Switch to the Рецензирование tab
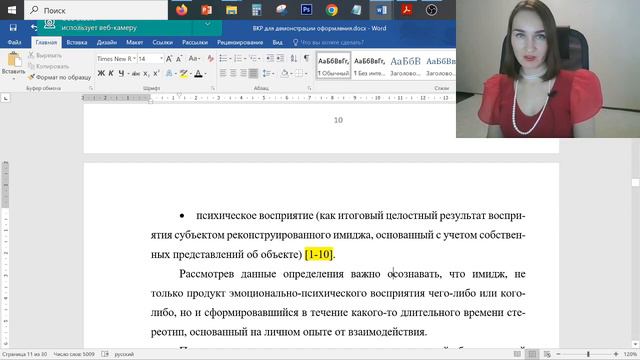Image resolution: width=640 pixels, height=360 pixels. click(240, 42)
